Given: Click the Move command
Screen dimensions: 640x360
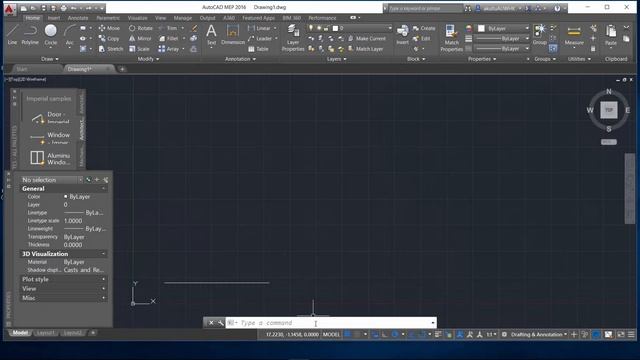Looking at the screenshot, I should click(109, 28).
